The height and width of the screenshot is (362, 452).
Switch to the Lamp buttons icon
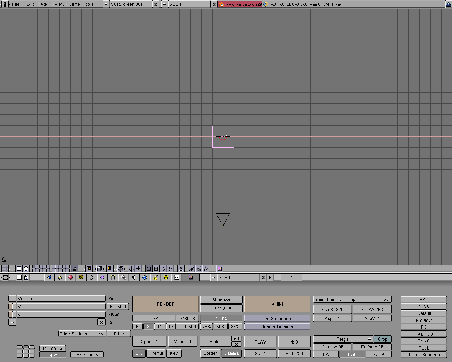coord(59,277)
